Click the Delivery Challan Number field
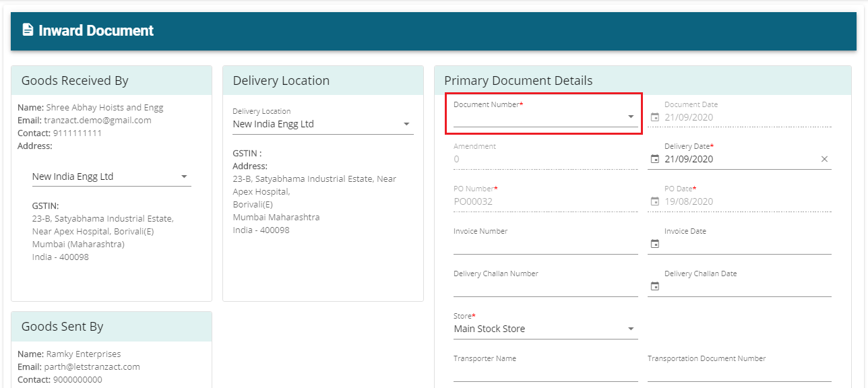Viewport: 868px width, 388px height. [x=545, y=287]
